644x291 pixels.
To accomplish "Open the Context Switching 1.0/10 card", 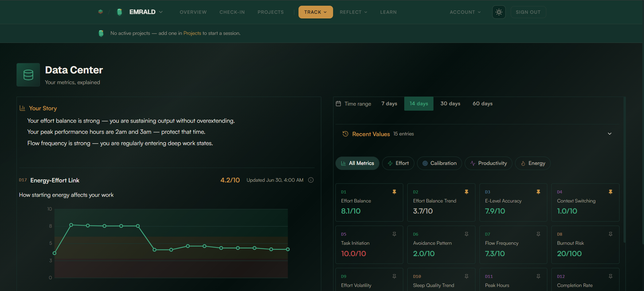I will pyautogui.click(x=585, y=202).
